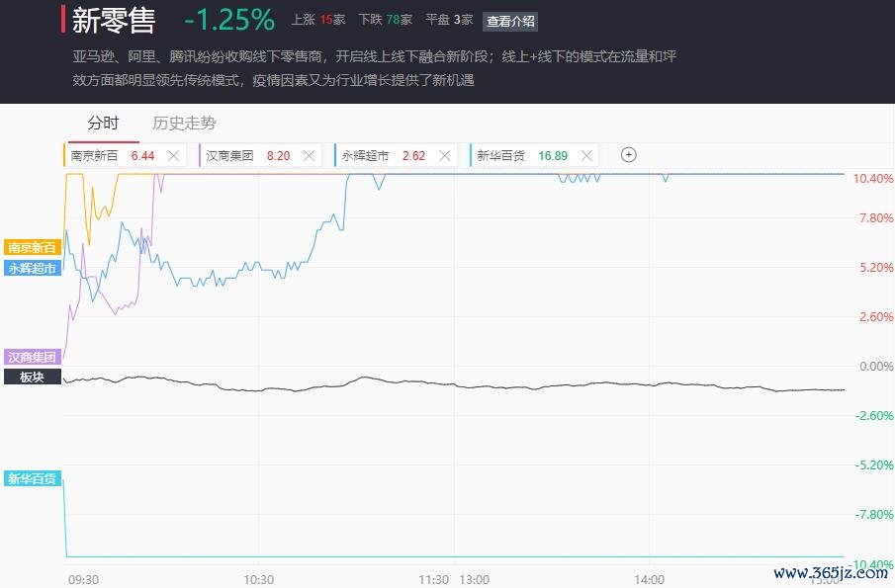The image size is (895, 588).
Task: Select the 永辉超市 blue line label
Action: pos(32,268)
